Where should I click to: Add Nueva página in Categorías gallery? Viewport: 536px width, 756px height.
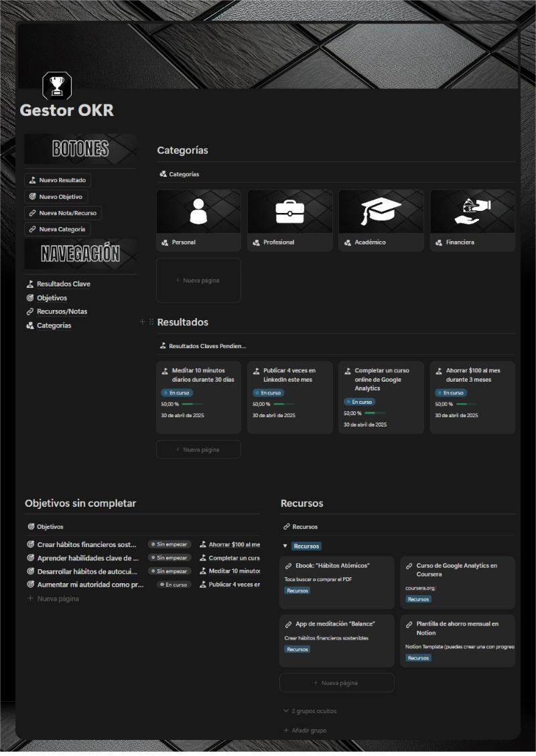198,280
